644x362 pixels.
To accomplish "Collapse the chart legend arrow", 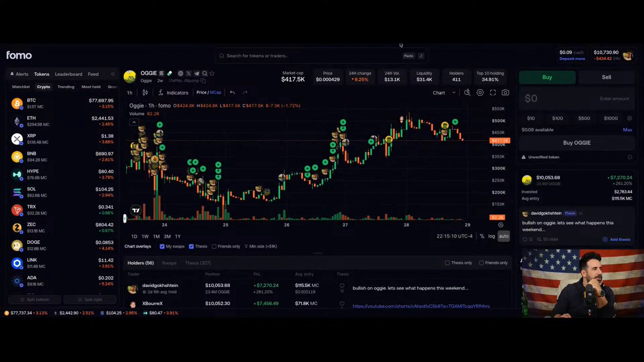I will pyautogui.click(x=134, y=122).
